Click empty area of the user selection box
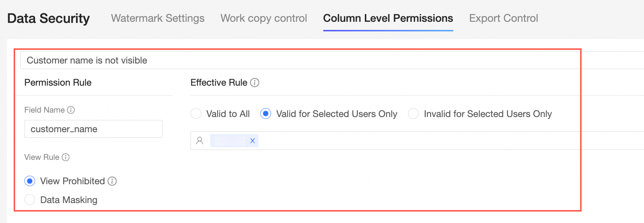 406,141
